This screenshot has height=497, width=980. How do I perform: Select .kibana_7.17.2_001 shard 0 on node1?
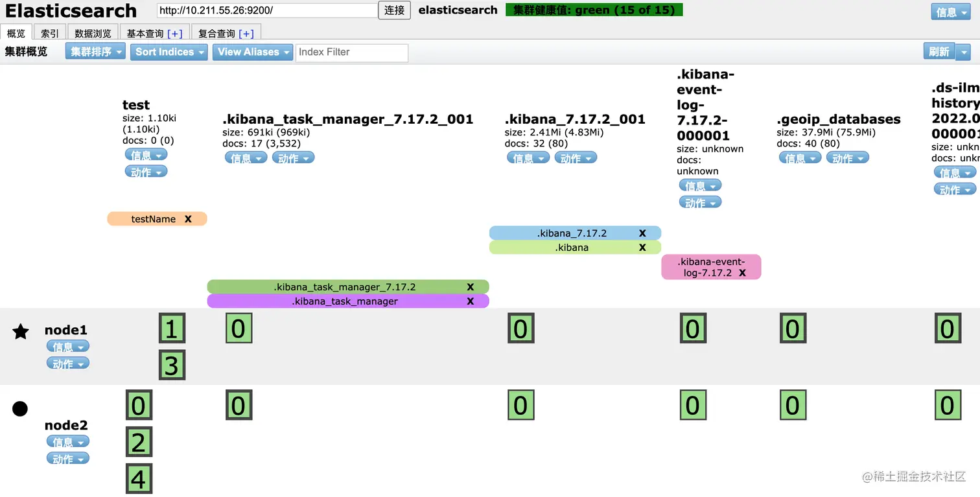[520, 329]
